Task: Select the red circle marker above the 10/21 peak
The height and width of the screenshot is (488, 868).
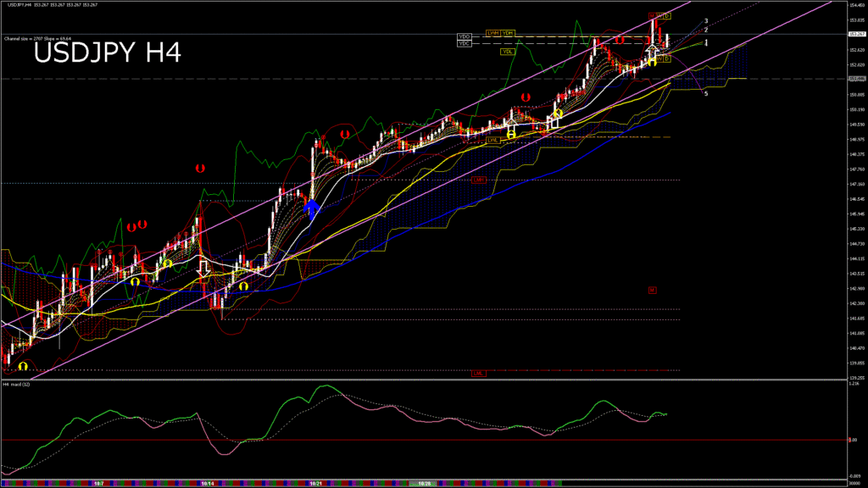Action: pos(345,134)
